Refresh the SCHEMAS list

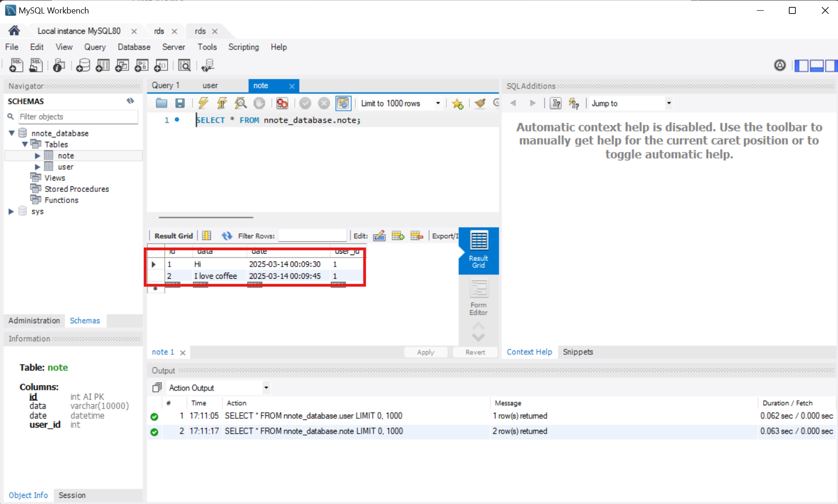130,101
